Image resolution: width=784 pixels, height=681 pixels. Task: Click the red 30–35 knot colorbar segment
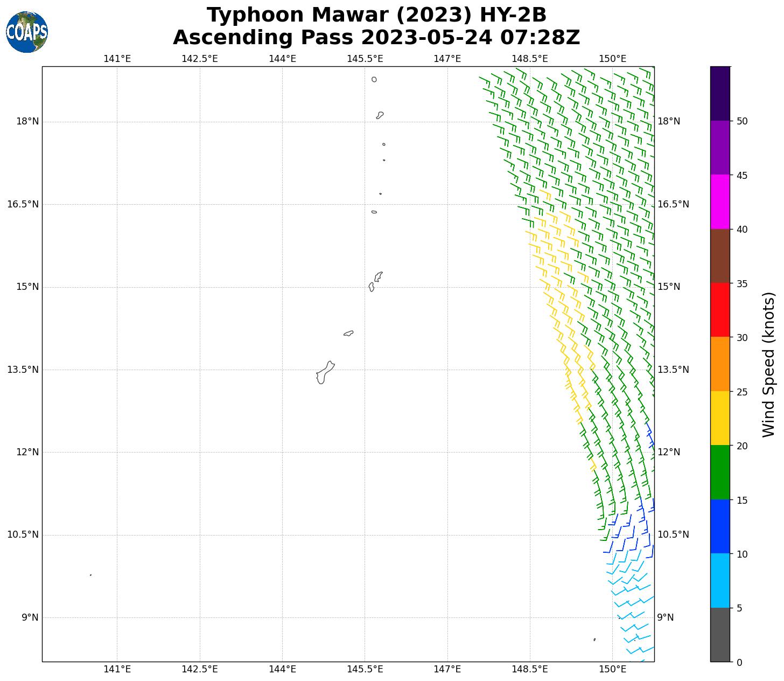pos(720,310)
